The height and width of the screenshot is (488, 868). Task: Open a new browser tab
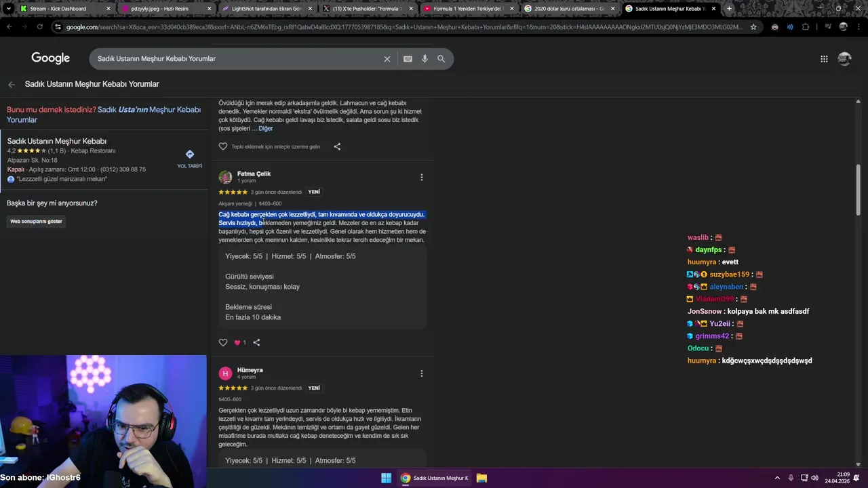click(729, 9)
